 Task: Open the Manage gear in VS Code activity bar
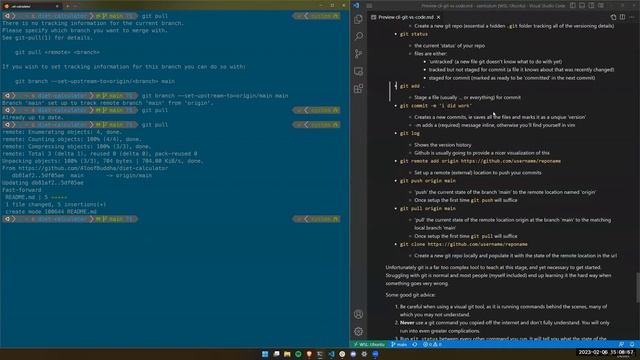pyautogui.click(x=358, y=331)
